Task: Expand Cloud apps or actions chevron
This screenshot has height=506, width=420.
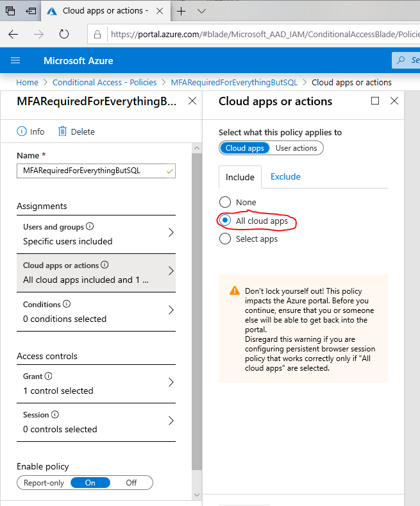Action: tap(171, 271)
